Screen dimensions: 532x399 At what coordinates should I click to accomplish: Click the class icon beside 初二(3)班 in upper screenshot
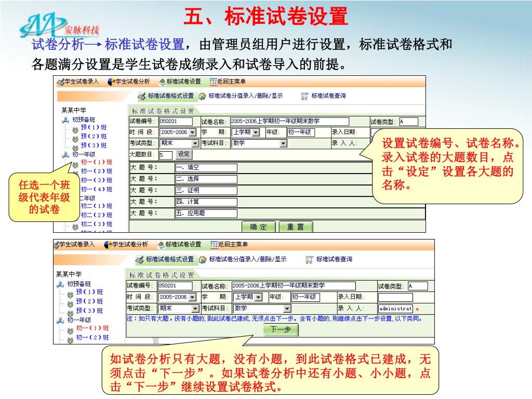click(75, 227)
